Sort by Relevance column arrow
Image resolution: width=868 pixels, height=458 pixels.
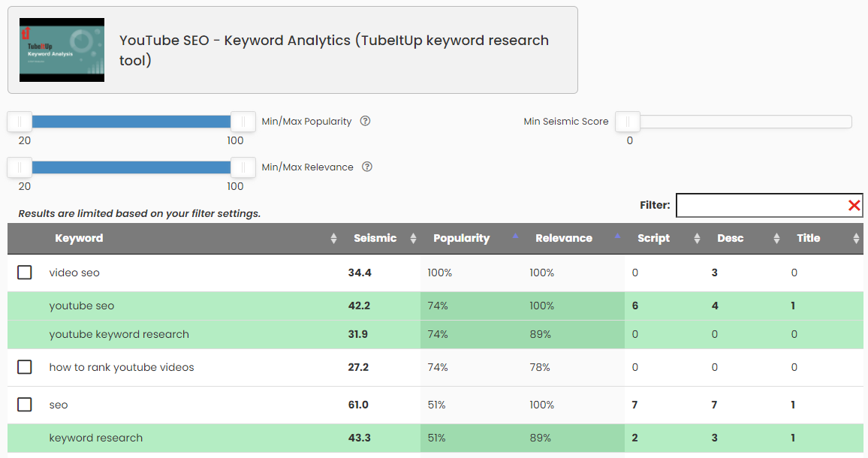click(616, 236)
